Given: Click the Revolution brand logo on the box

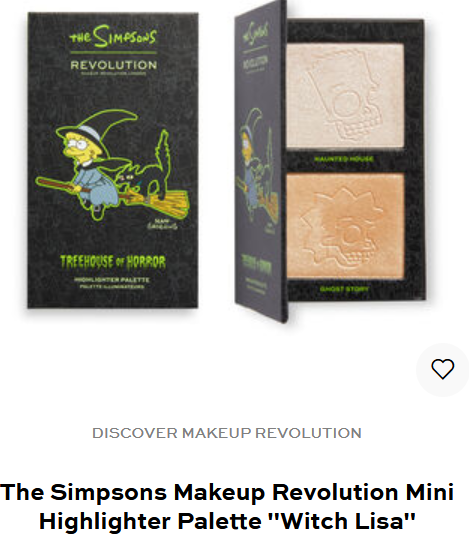Looking at the screenshot, I should point(113,67).
